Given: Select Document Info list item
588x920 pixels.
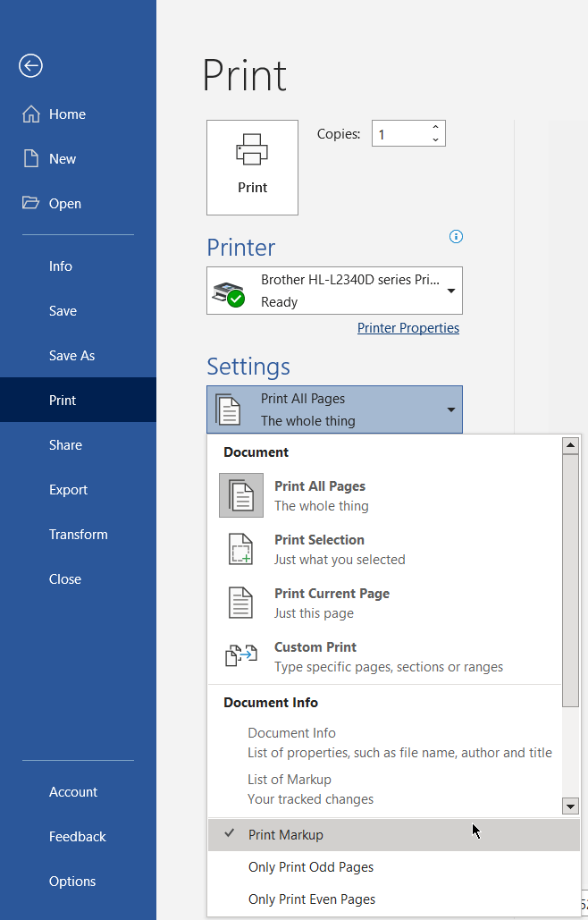Looking at the screenshot, I should 384,742.
